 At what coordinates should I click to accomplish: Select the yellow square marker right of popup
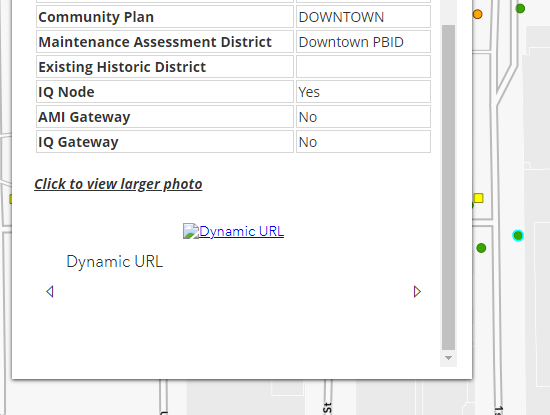(479, 198)
